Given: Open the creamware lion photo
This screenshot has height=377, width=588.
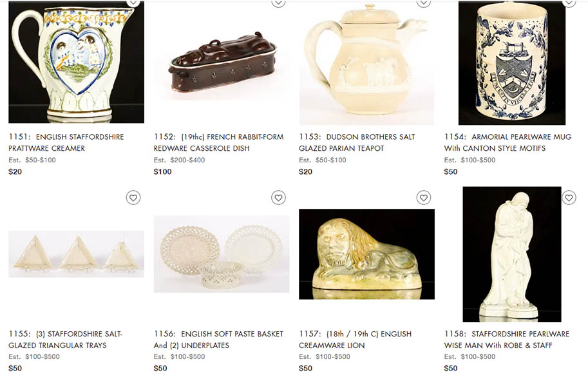Looking at the screenshot, I should coord(366,254).
